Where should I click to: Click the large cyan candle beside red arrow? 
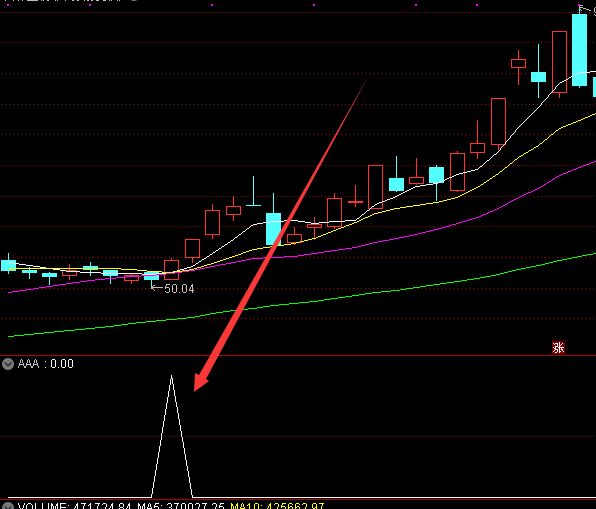[x=273, y=228]
